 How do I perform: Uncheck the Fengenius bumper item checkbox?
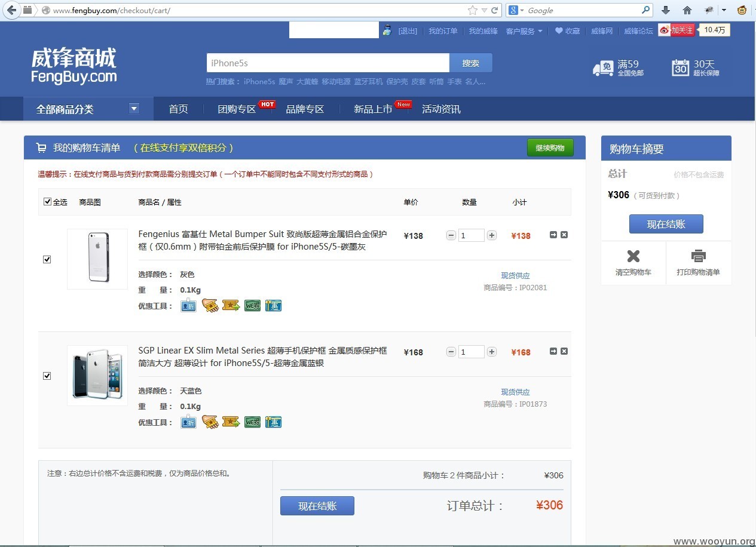click(x=47, y=259)
